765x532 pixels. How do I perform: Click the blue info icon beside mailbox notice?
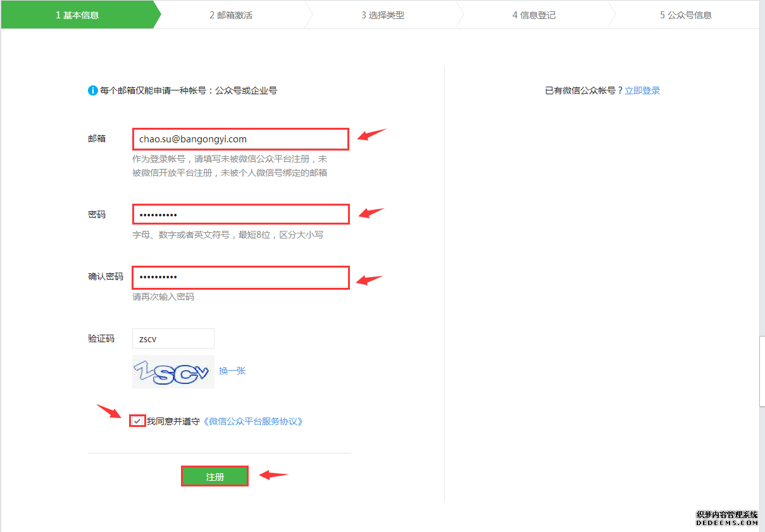click(93, 90)
